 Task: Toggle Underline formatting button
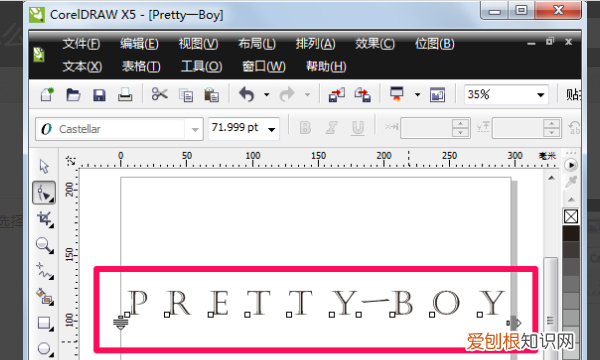click(357, 128)
